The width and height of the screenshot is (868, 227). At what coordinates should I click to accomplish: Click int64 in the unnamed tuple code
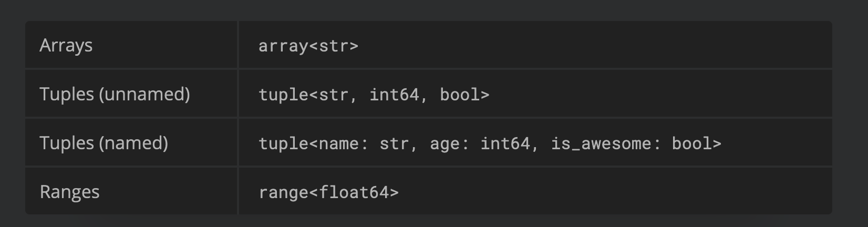coord(394,95)
